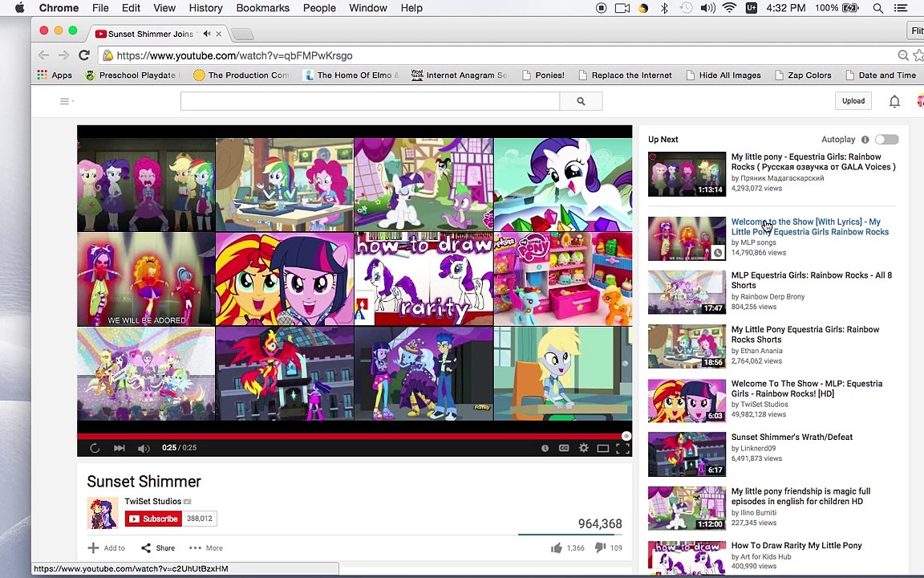Open the Upload page
This screenshot has width=924, height=578.
click(853, 101)
